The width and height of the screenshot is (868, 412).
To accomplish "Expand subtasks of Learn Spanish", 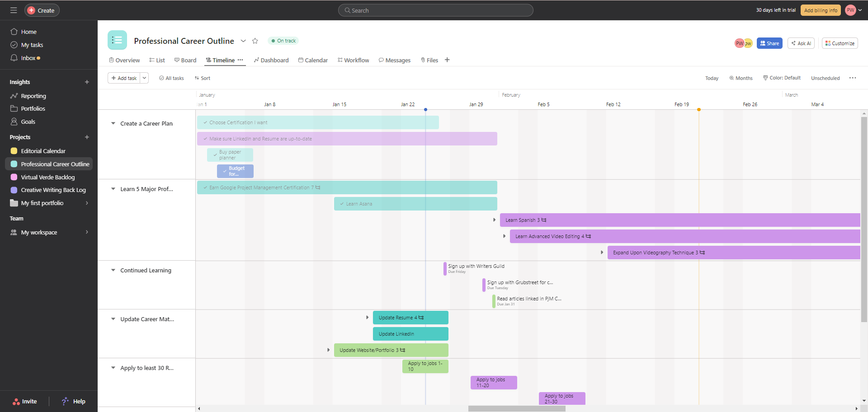I will pos(494,220).
